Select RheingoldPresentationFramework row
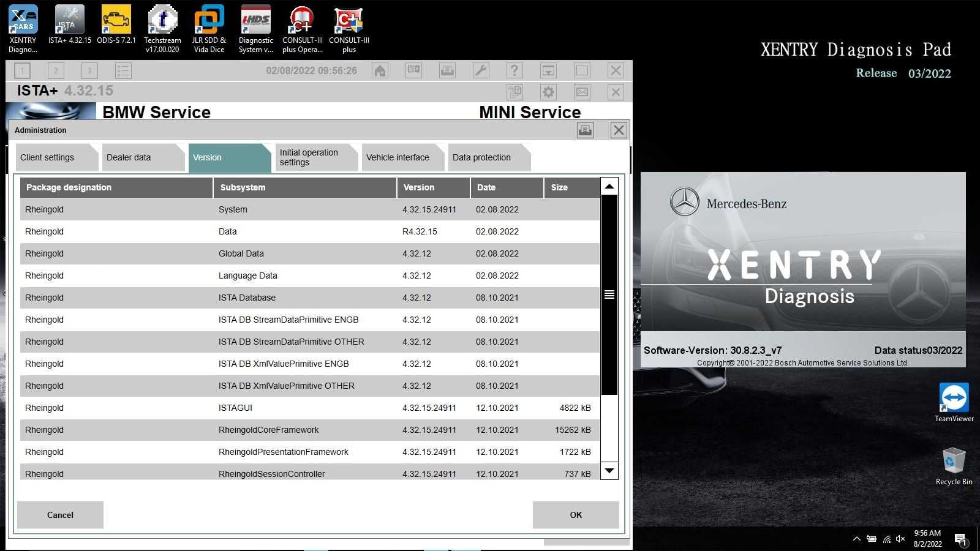Image resolution: width=980 pixels, height=551 pixels. 310,452
